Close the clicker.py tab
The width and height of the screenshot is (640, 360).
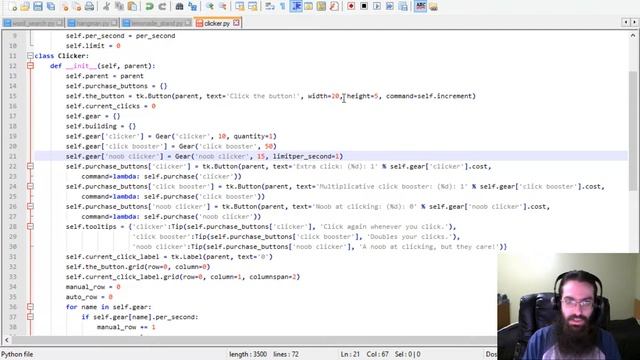(x=236, y=23)
